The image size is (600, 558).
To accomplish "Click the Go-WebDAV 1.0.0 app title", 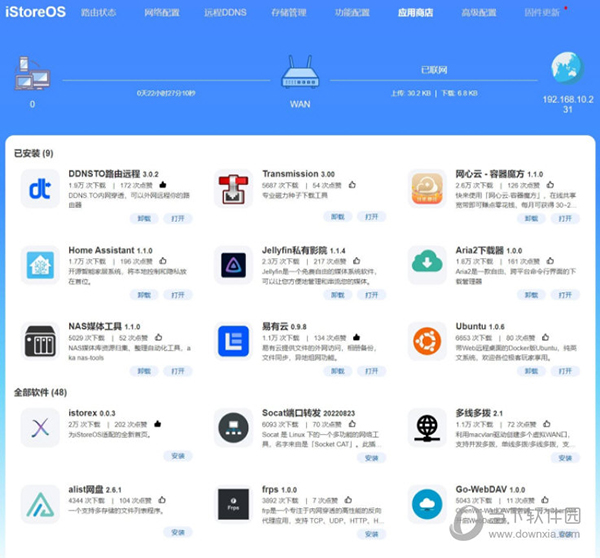I will [490, 489].
